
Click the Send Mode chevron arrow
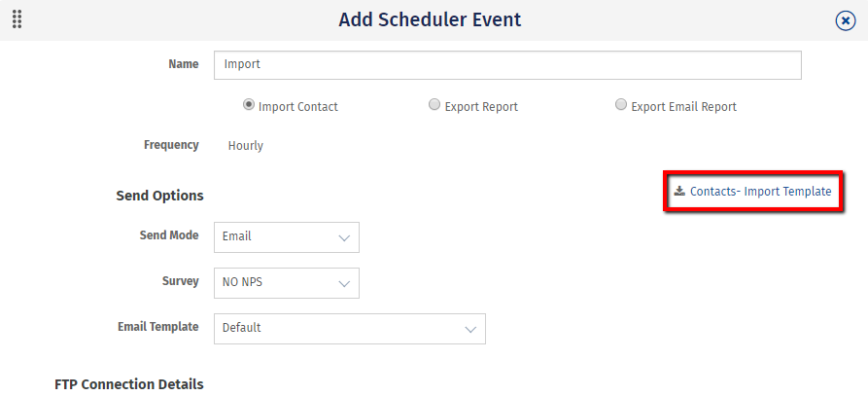pos(344,236)
